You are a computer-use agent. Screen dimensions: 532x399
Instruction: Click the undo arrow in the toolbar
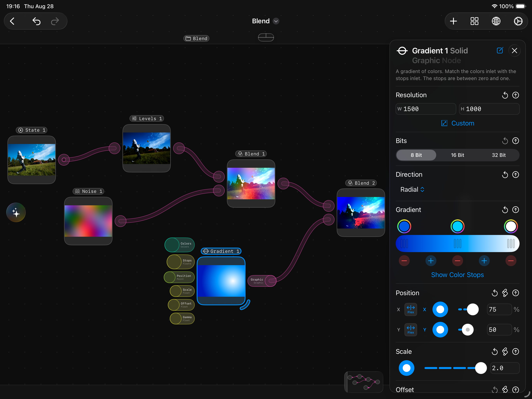coord(36,21)
